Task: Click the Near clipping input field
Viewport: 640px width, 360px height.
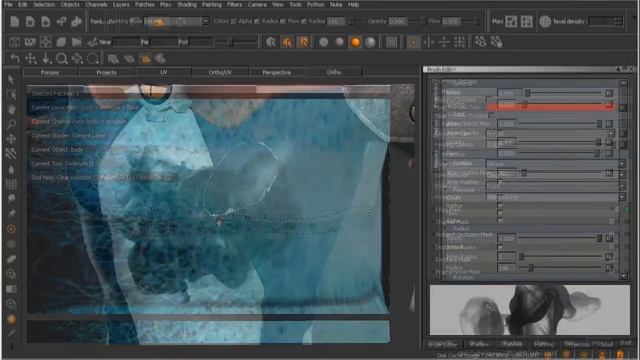Action: pos(126,42)
